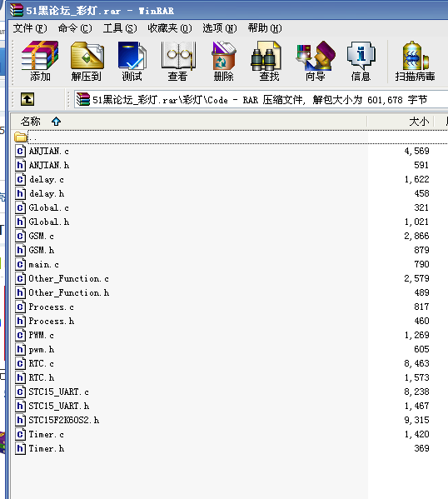This screenshot has height=499, width=448.
Task: Click the H file icon of Process.h
Action: click(x=20, y=321)
